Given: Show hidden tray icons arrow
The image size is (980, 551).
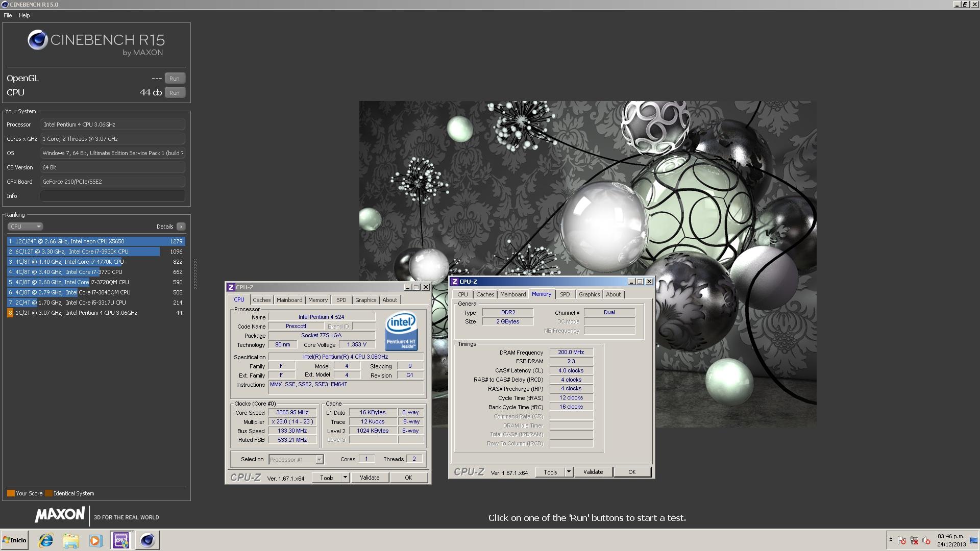Looking at the screenshot, I should click(891, 540).
